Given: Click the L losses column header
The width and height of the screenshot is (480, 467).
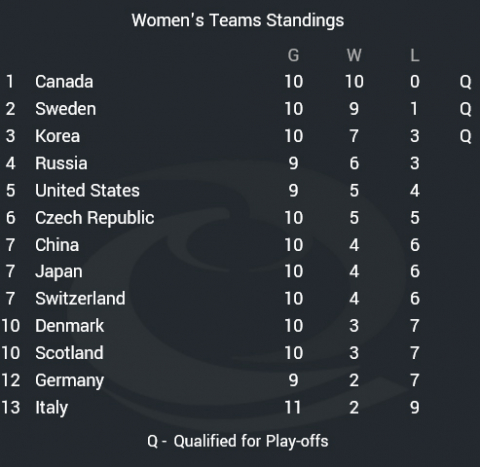Looking at the screenshot, I should 415,55.
